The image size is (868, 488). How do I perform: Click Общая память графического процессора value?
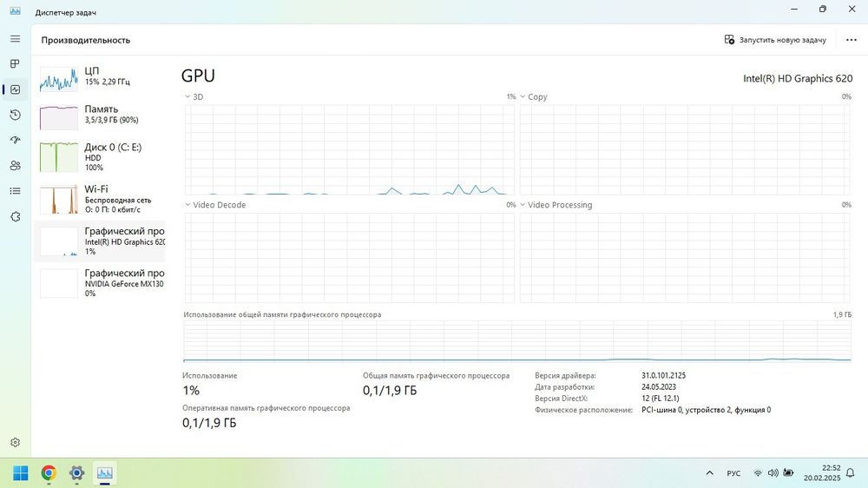[390, 391]
